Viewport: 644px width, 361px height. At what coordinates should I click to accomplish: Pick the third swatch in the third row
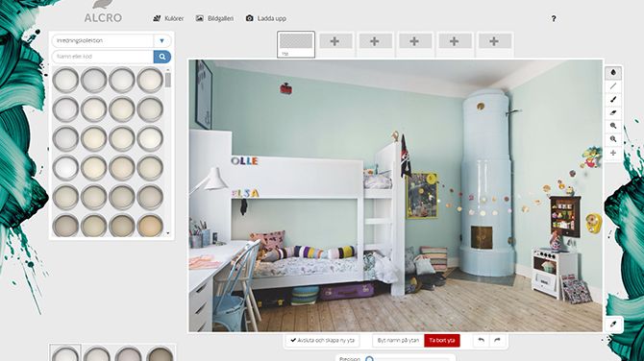pos(121,138)
